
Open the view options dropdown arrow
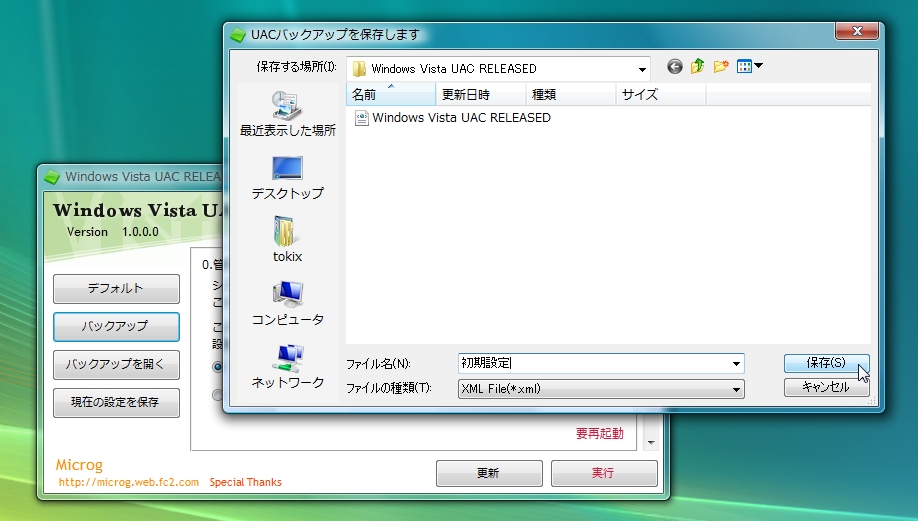pyautogui.click(x=759, y=66)
